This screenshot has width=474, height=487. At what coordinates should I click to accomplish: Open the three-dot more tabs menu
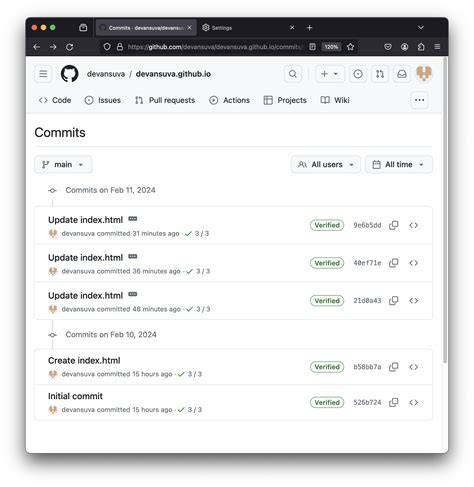pos(419,100)
